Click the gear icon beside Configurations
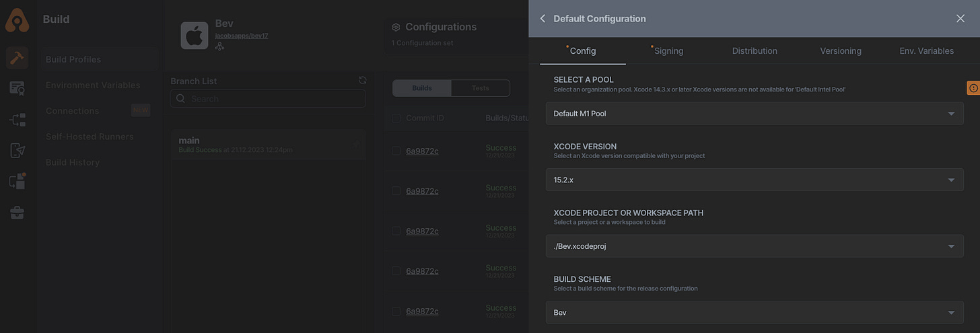Image resolution: width=980 pixels, height=333 pixels. coord(396,28)
